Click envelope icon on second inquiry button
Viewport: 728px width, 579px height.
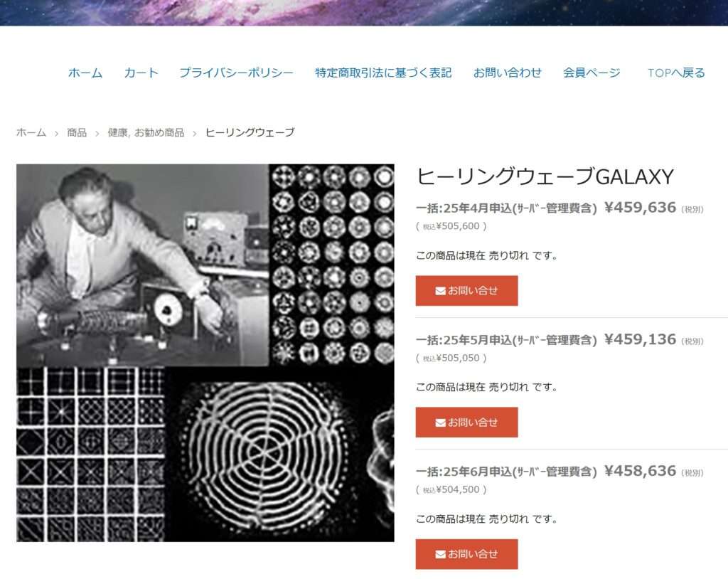[x=440, y=423]
